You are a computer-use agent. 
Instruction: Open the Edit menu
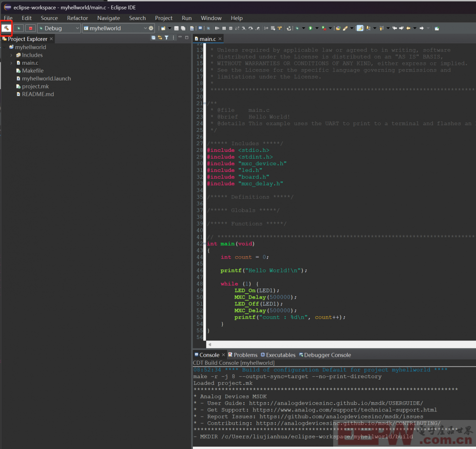(27, 18)
